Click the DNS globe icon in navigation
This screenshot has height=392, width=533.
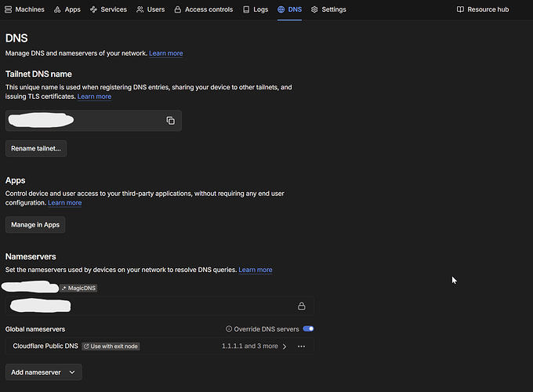[281, 9]
